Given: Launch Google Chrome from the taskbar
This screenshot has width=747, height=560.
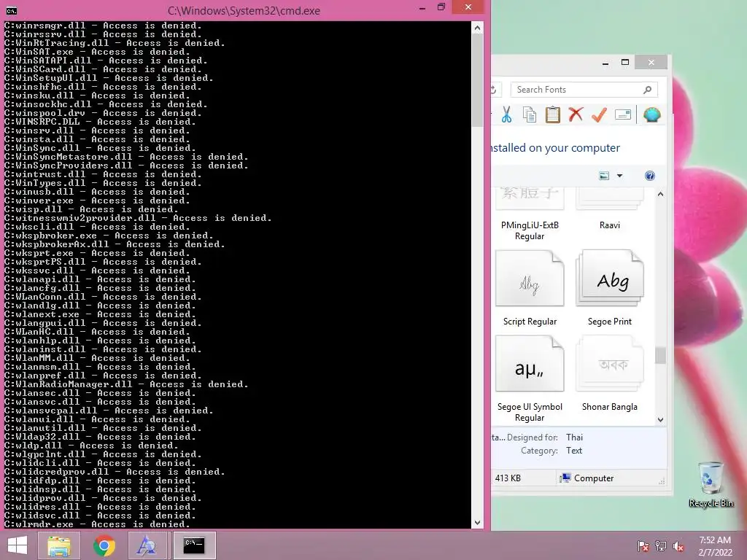Looking at the screenshot, I should [104, 545].
